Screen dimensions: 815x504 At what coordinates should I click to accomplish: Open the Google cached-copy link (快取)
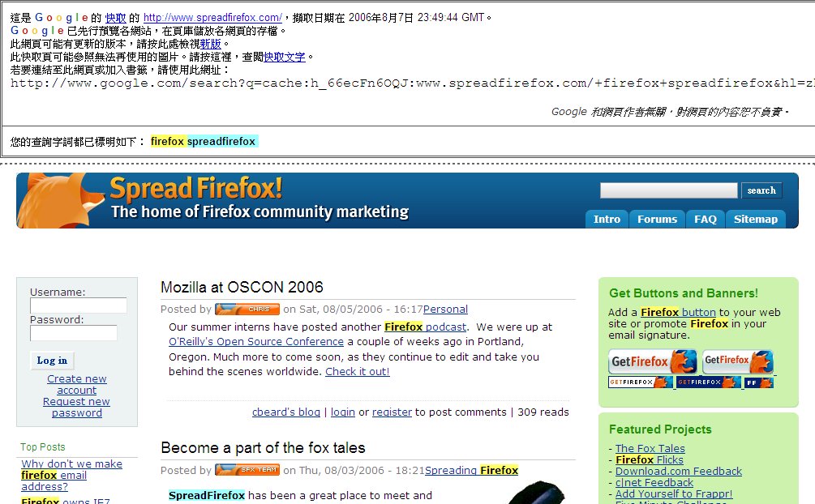[x=115, y=18]
